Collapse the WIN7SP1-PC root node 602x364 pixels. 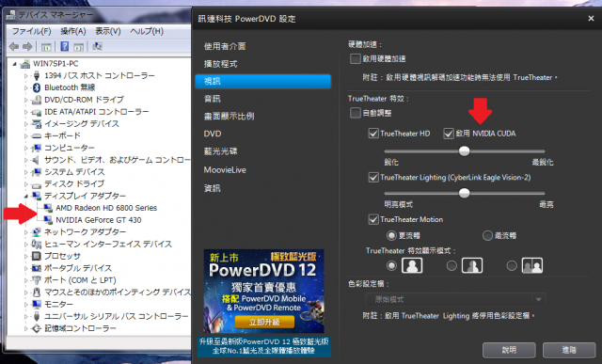pyautogui.click(x=15, y=64)
